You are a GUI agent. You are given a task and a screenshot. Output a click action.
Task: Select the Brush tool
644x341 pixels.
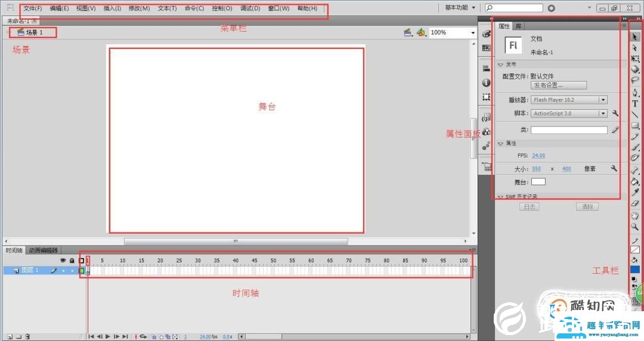635,147
